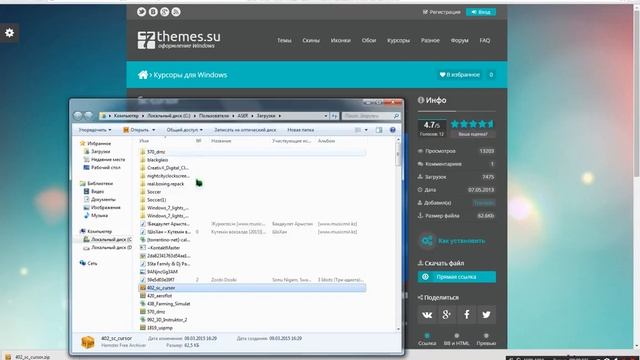
Task: Select the 420_aeroflot file
Action: pos(159,296)
